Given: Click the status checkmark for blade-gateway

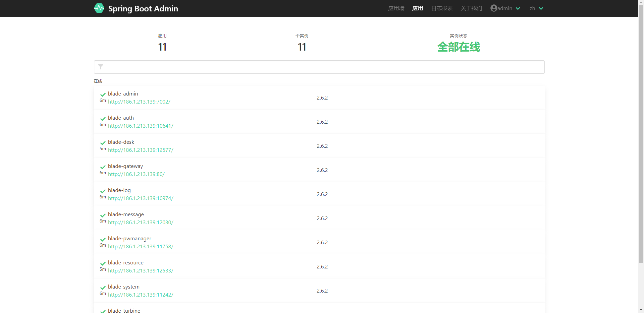Looking at the screenshot, I should [x=103, y=167].
